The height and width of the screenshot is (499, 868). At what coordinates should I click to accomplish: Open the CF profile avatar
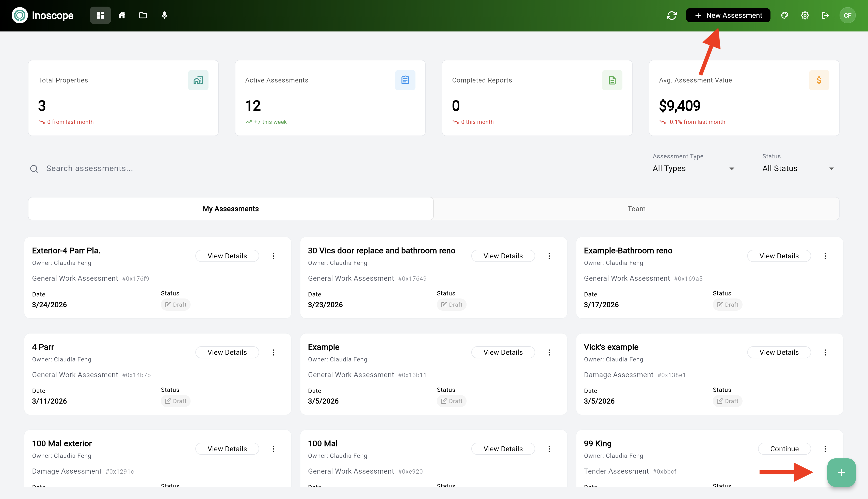click(848, 15)
